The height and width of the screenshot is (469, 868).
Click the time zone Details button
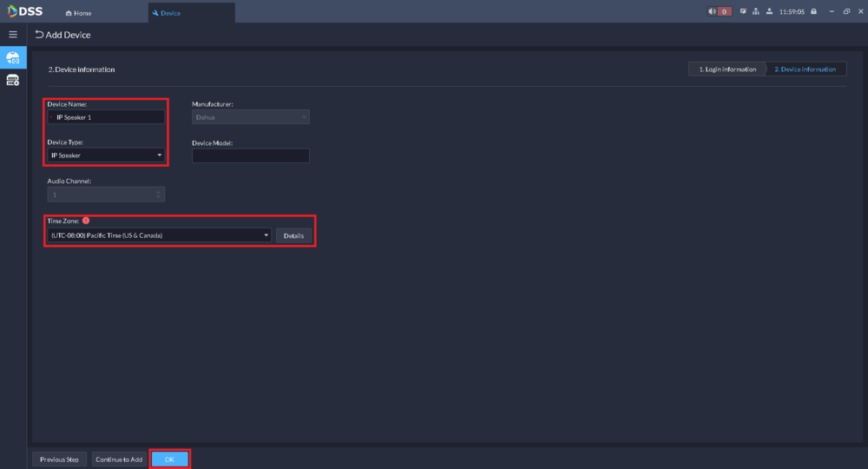point(293,236)
